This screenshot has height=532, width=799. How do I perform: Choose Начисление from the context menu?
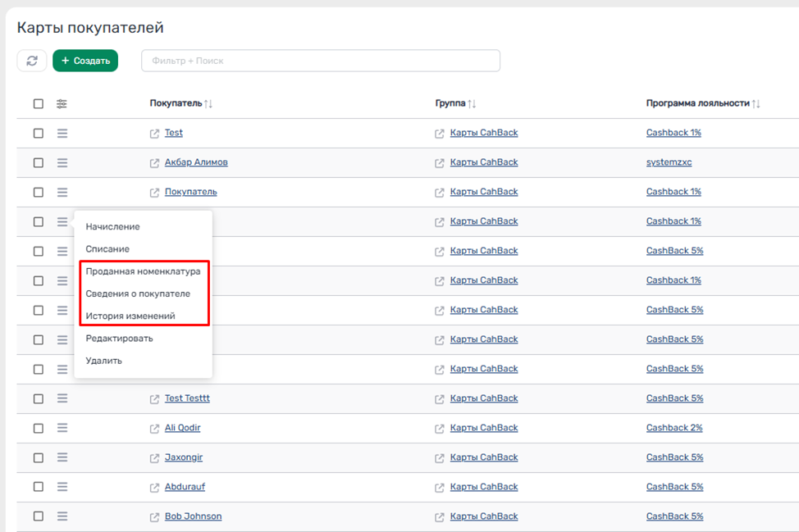click(112, 227)
